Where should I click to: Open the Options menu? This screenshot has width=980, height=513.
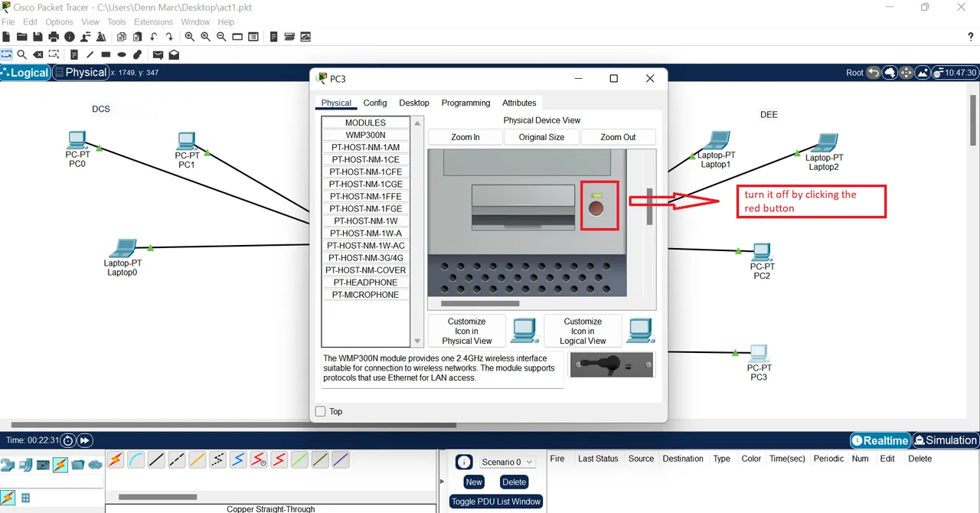point(59,22)
